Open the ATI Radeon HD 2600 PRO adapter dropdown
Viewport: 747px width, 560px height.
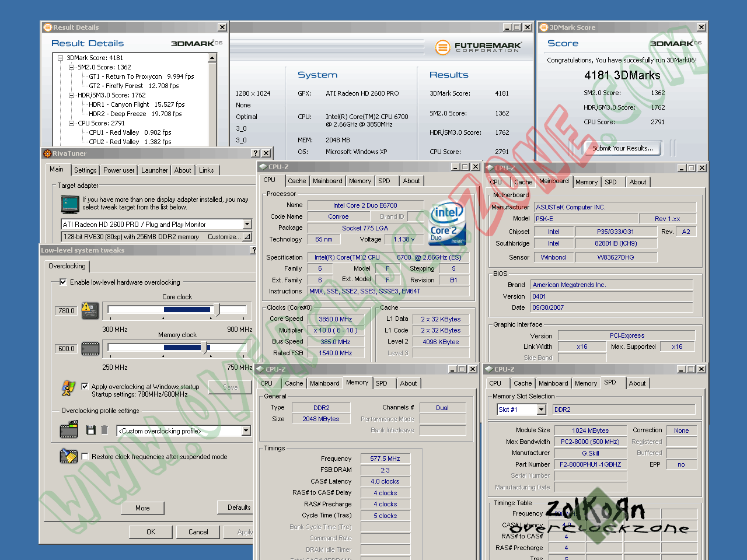(247, 224)
